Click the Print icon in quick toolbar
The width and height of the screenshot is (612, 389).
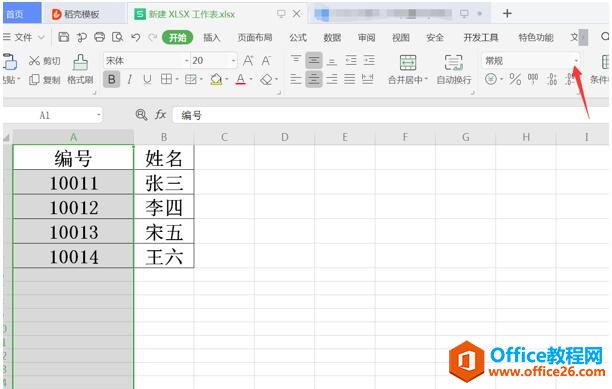[100, 37]
